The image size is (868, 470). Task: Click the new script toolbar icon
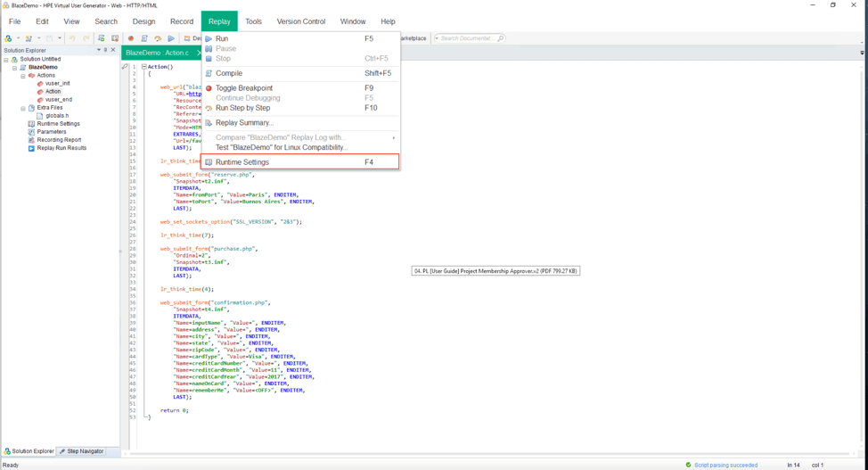click(x=8, y=38)
